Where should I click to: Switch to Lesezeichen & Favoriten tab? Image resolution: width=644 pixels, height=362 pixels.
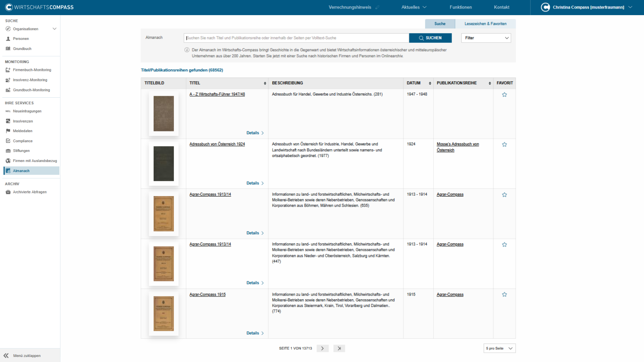(485, 24)
